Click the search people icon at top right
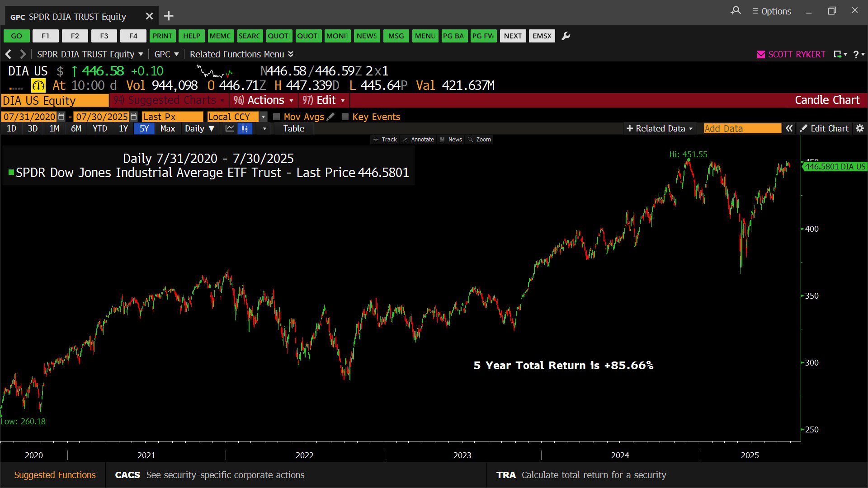Screen dimensions: 868x488 (x=736, y=10)
